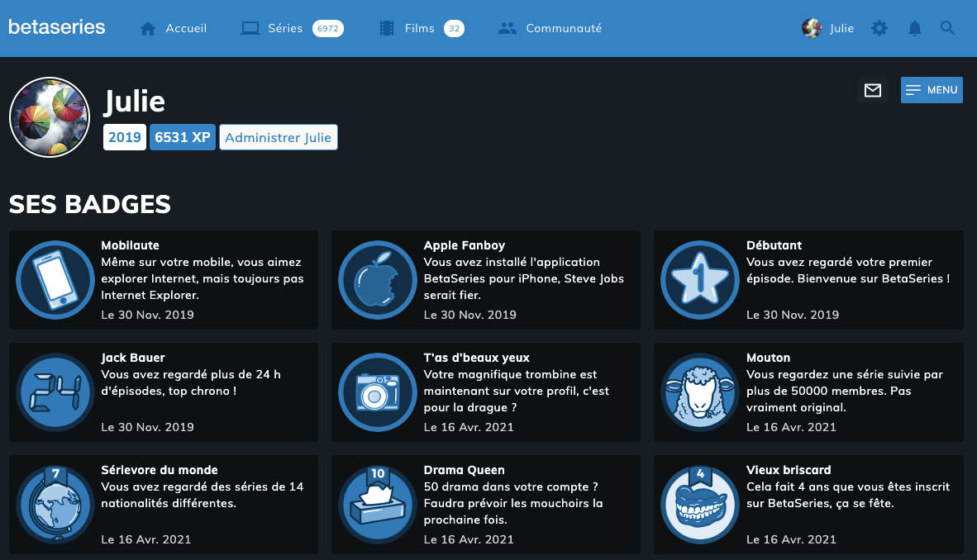Expand the blue MENU button

932,90
